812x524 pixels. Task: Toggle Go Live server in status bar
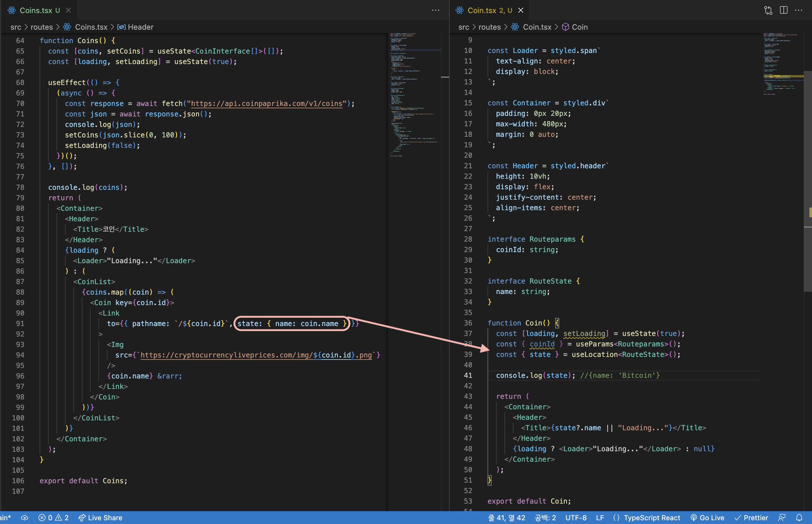[x=707, y=518]
